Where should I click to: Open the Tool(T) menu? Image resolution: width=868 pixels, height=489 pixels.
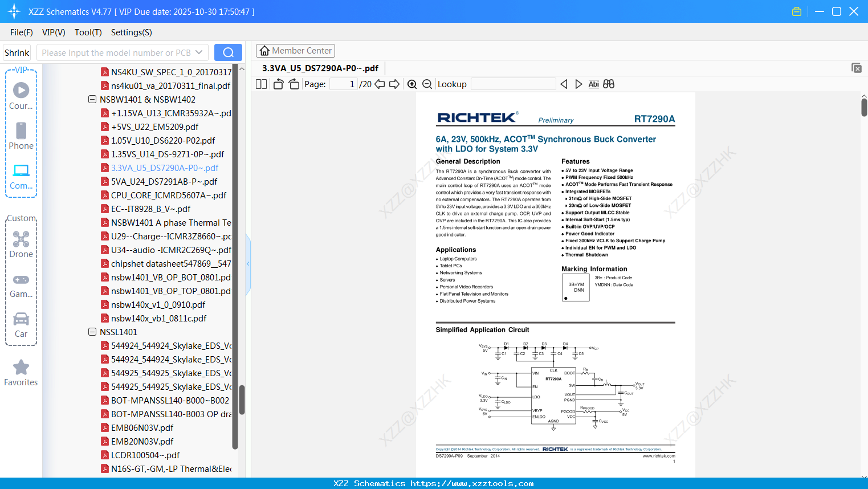(88, 32)
